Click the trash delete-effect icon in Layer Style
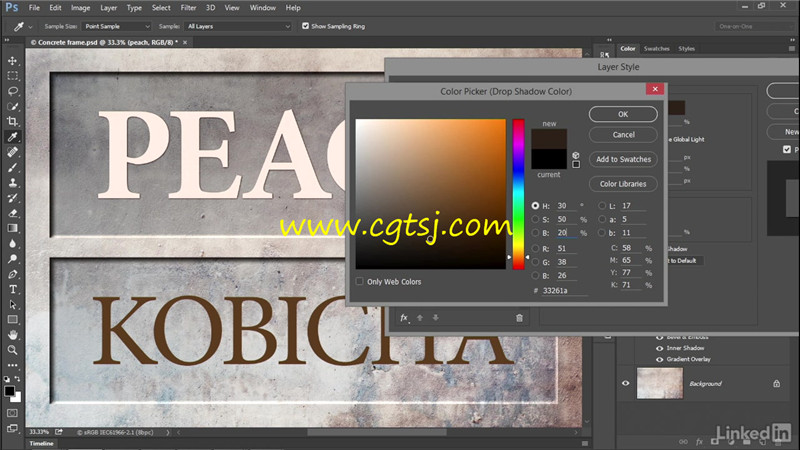Viewport: 800px width, 450px height. 519,318
